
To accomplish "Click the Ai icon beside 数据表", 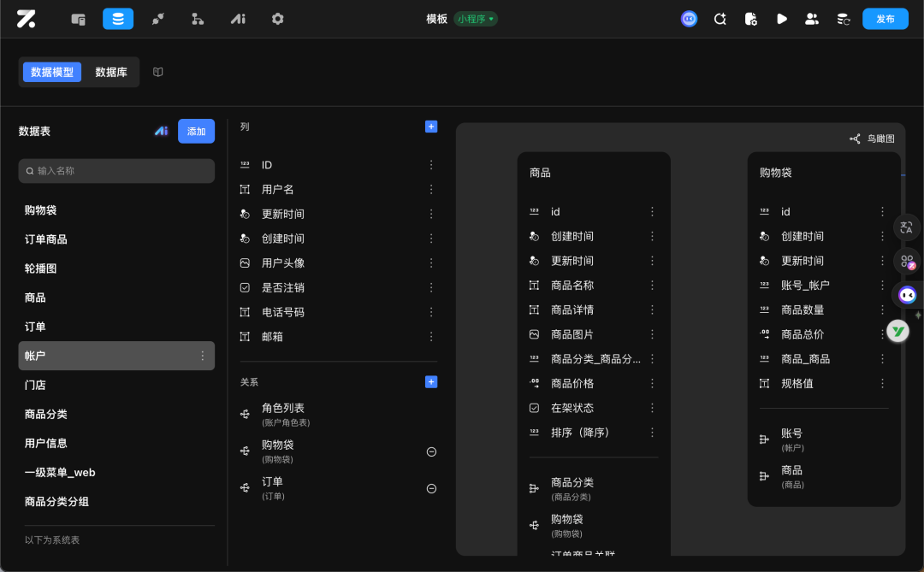I will [161, 131].
